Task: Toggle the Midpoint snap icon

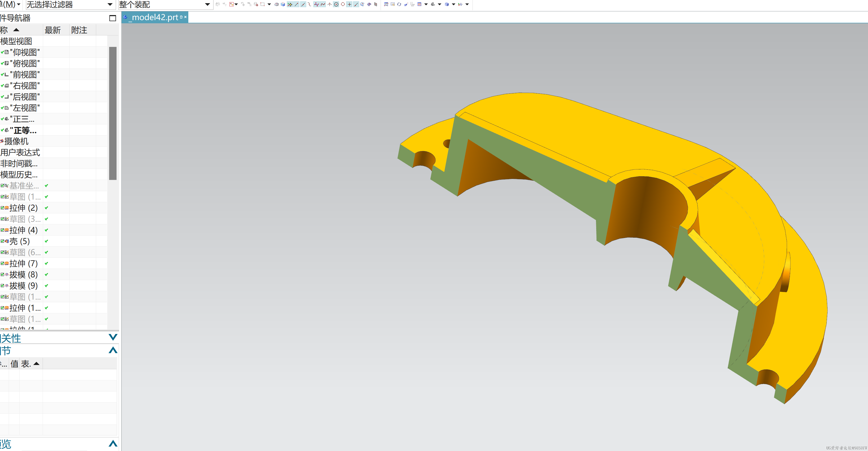Action: pyautogui.click(x=303, y=4)
